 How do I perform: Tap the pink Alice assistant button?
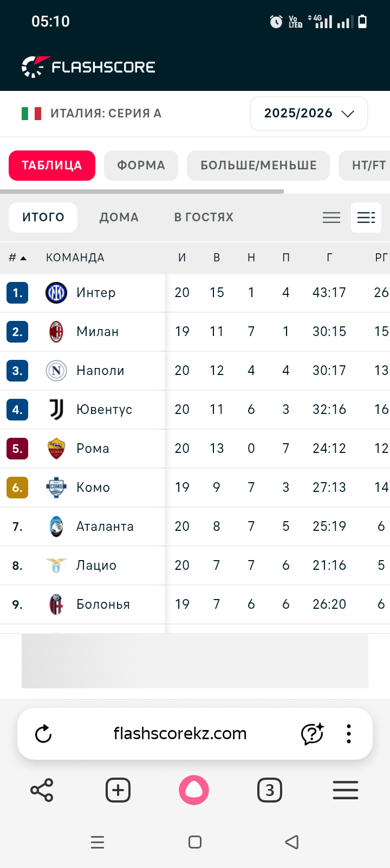194,790
